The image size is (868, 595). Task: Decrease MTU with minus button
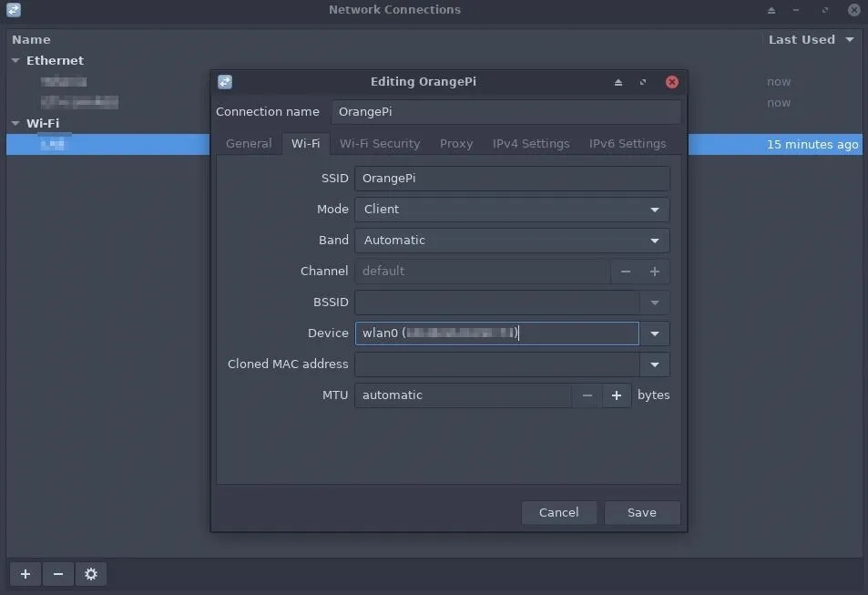pos(587,395)
